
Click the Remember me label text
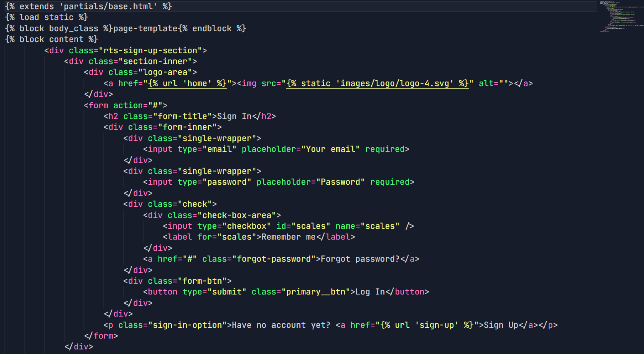[x=288, y=237]
